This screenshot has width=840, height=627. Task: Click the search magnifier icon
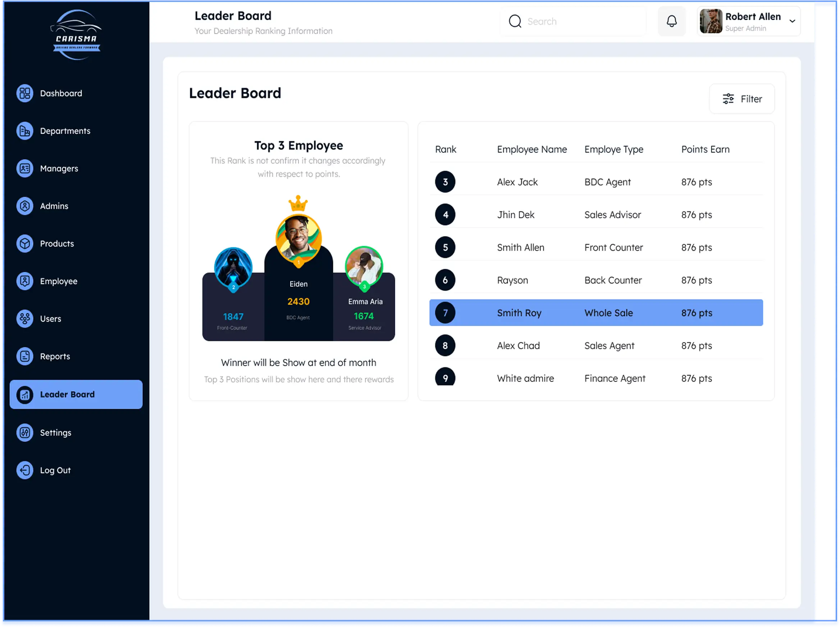(515, 21)
